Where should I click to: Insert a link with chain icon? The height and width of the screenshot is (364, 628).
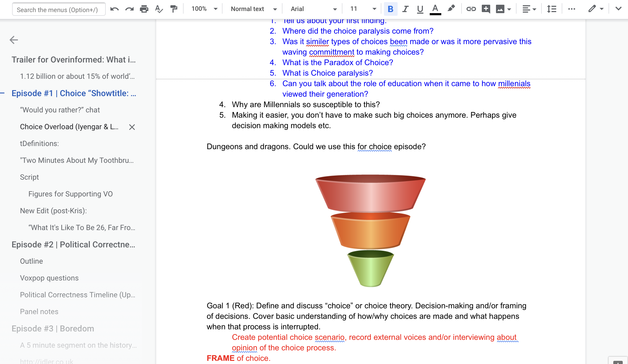coord(471,9)
